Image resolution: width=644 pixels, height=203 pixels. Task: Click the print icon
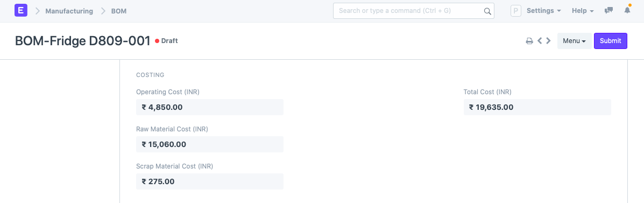click(x=530, y=41)
